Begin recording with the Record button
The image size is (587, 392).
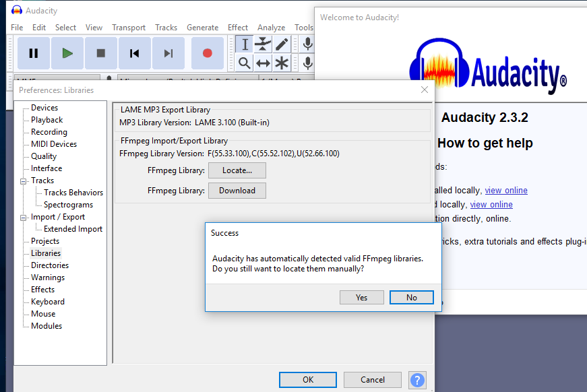tap(208, 53)
